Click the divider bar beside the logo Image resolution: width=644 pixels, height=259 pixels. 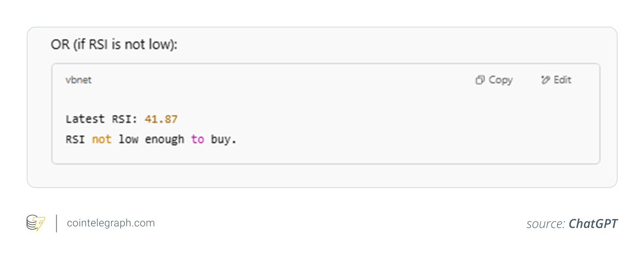coord(56,223)
